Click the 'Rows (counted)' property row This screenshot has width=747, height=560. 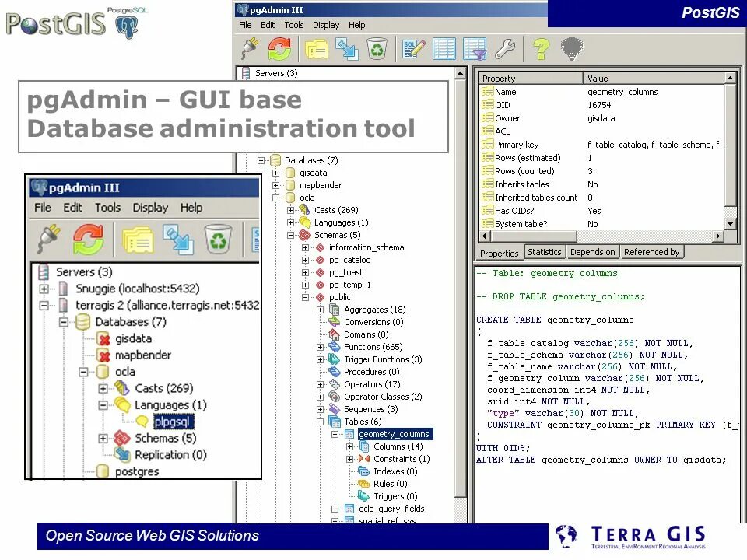click(x=602, y=171)
